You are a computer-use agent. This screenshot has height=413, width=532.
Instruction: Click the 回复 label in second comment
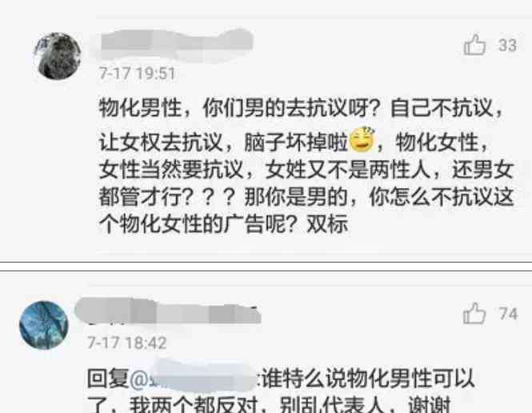point(108,379)
